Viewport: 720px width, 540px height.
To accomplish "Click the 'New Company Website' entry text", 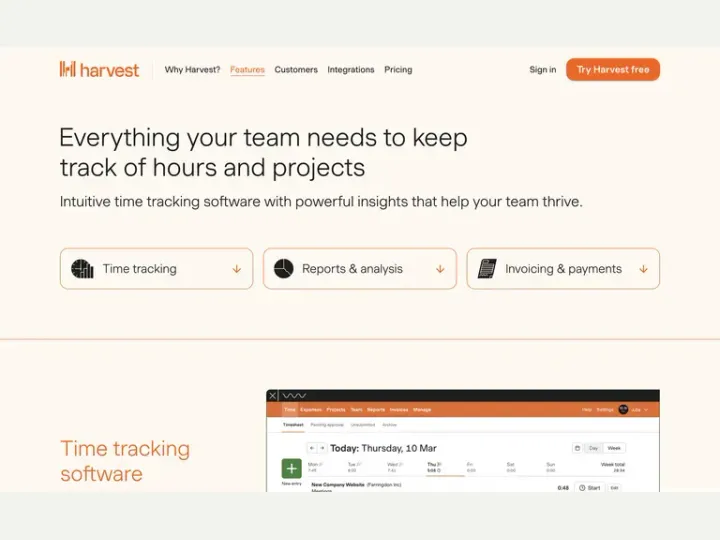I will tap(338, 484).
